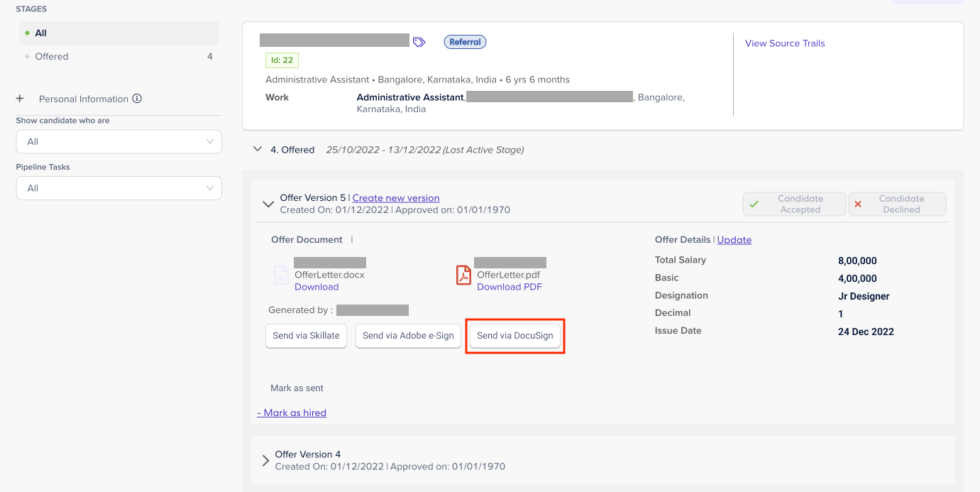
Task: Open OfferLetter.docx via its document icon
Action: 281,274
